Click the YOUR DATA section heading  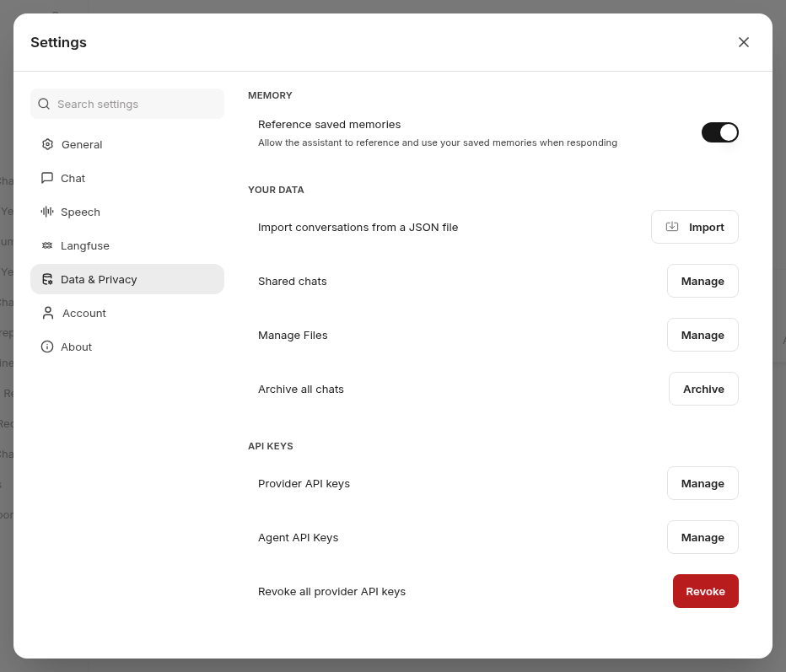tap(277, 190)
